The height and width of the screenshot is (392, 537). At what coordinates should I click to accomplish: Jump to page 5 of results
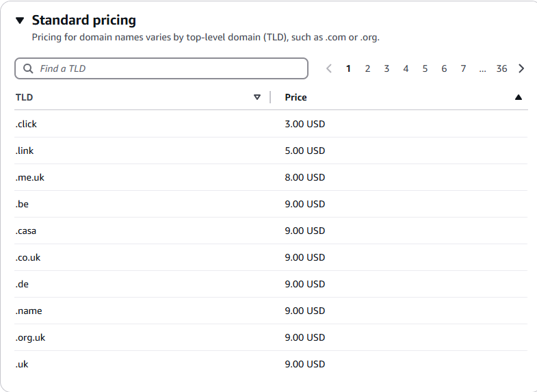(x=425, y=68)
